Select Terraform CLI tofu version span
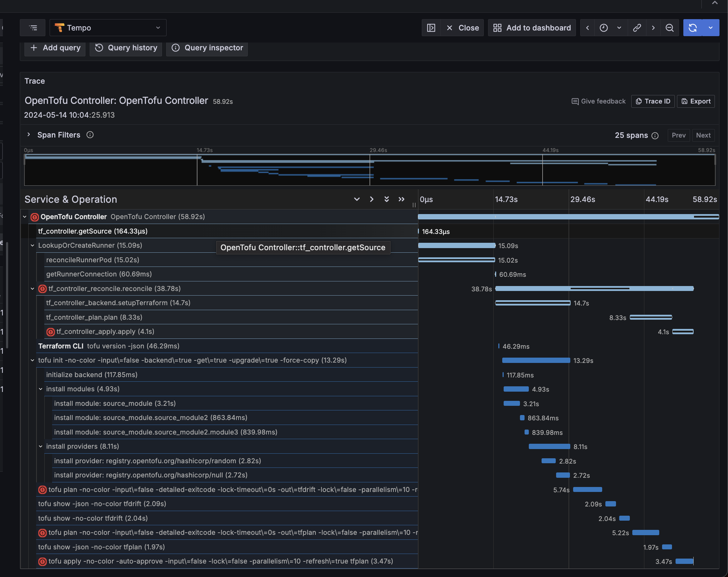728x577 pixels. (227, 346)
